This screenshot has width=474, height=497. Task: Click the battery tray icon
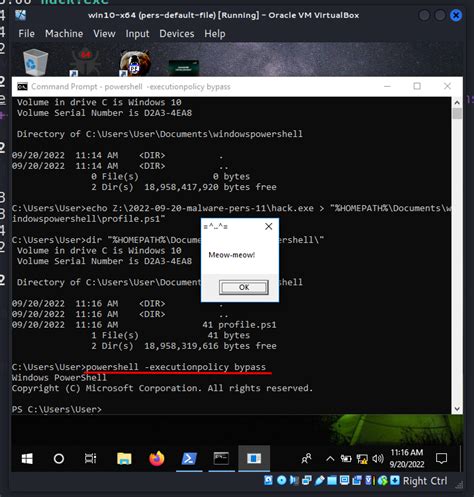tap(346, 459)
